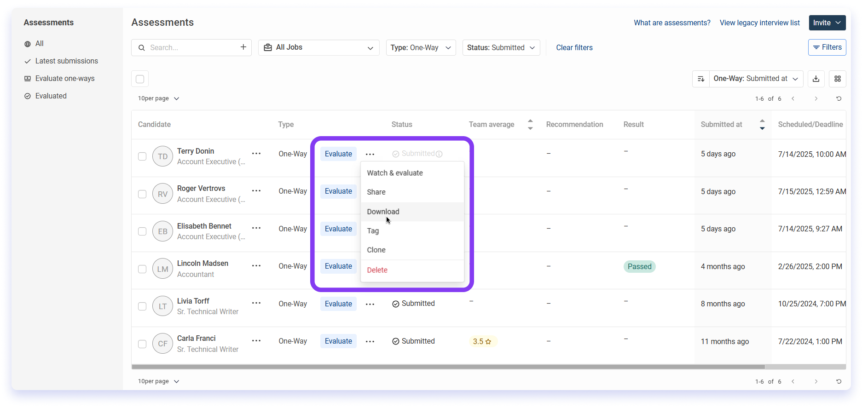Open Carla Franci candidate options dots
The image size is (868, 408).
(256, 341)
